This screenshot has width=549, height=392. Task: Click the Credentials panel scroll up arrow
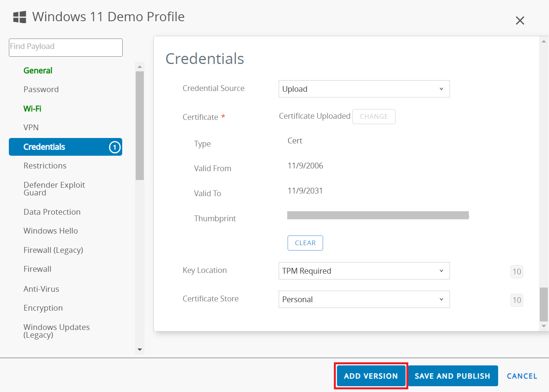pos(544,41)
